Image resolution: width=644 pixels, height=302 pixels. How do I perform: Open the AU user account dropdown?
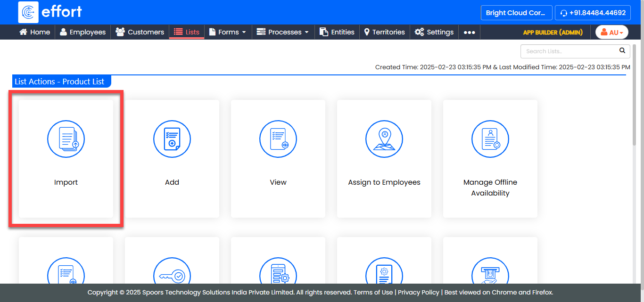(612, 33)
